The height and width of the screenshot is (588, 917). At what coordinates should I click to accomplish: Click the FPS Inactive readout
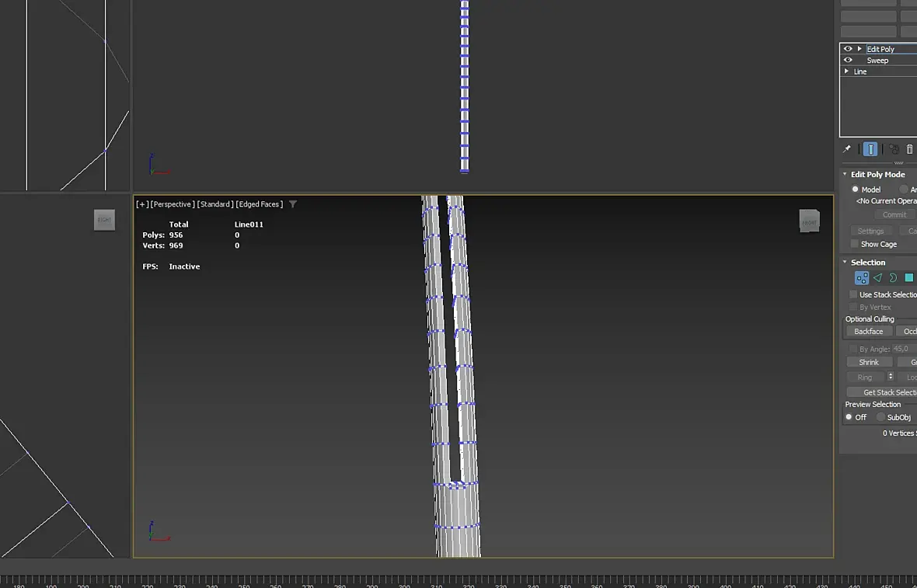click(x=171, y=266)
